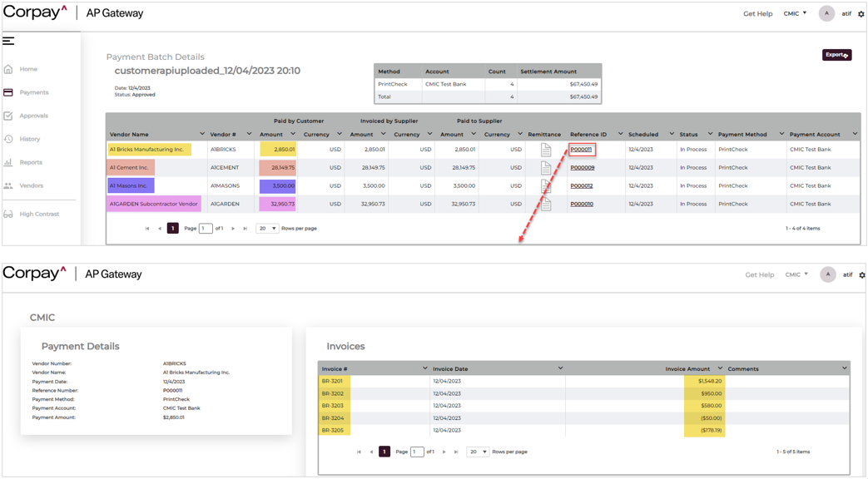This screenshot has width=868, height=479.
Task: Select PrintCheck method in summary table
Action: (393, 85)
